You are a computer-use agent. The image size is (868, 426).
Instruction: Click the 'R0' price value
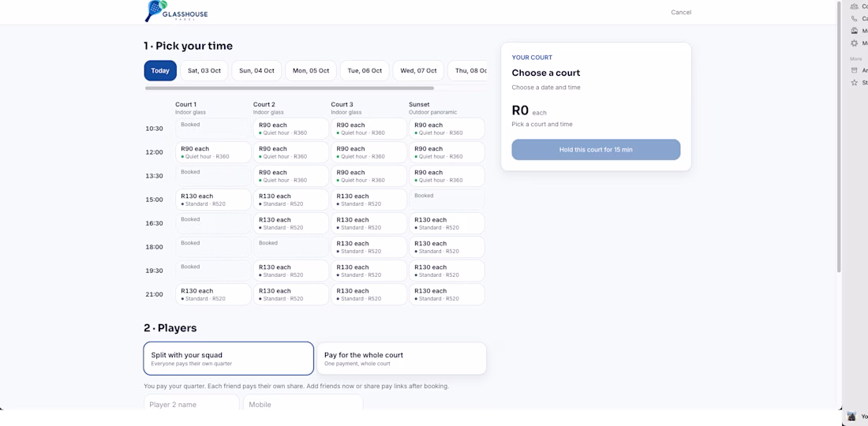(520, 110)
